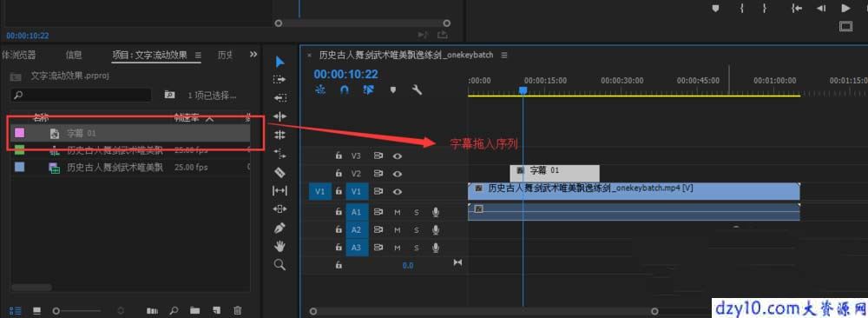The height and width of the screenshot is (318, 868).
Task: Show hidden panel tabs via double chevron
Action: [253, 54]
